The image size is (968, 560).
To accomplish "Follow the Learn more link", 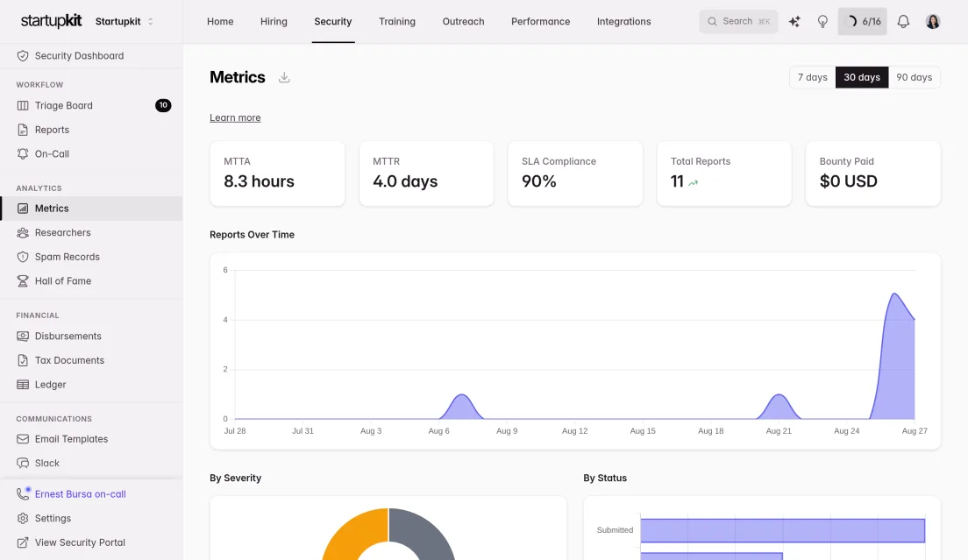I will (235, 117).
